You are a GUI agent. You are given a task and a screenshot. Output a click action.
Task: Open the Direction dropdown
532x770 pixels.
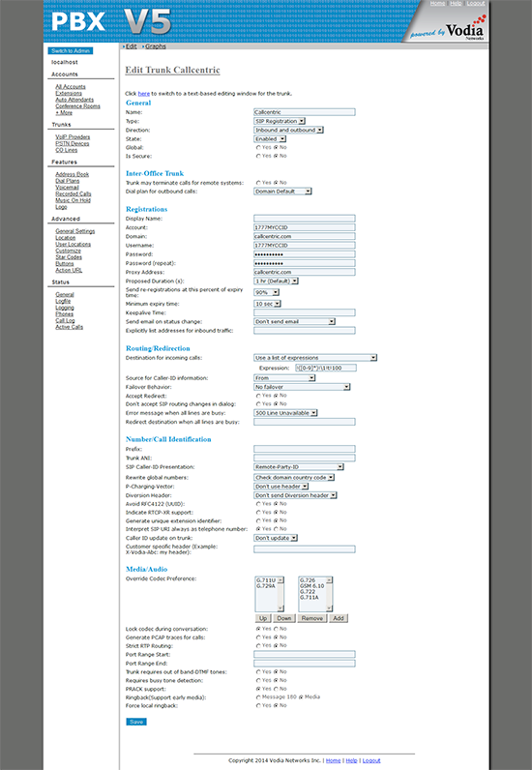288,130
